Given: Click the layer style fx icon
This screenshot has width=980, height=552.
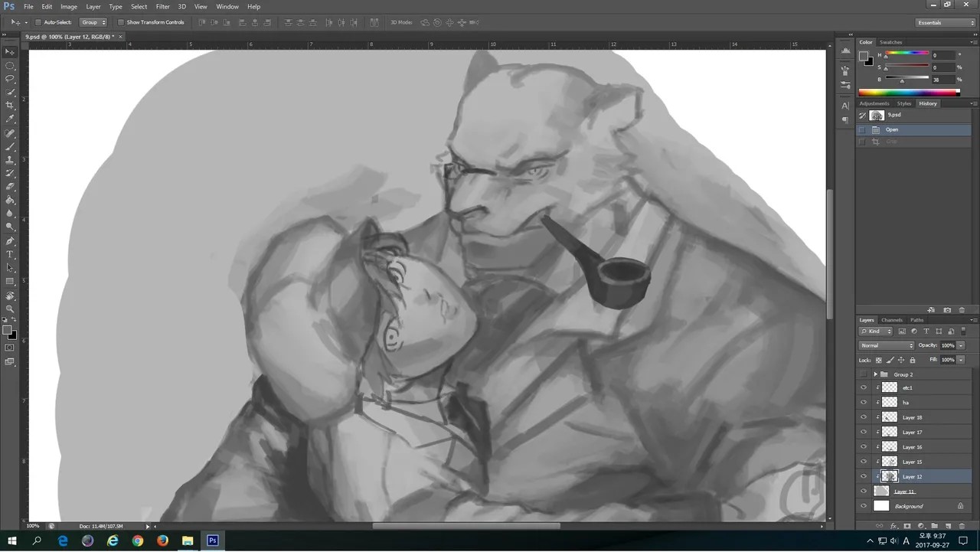Looking at the screenshot, I should tap(893, 526).
